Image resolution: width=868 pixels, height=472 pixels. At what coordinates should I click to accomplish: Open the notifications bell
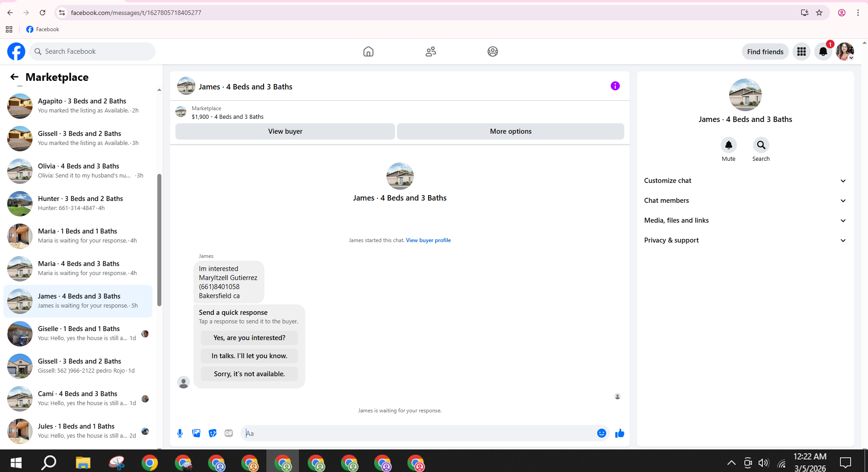point(823,51)
